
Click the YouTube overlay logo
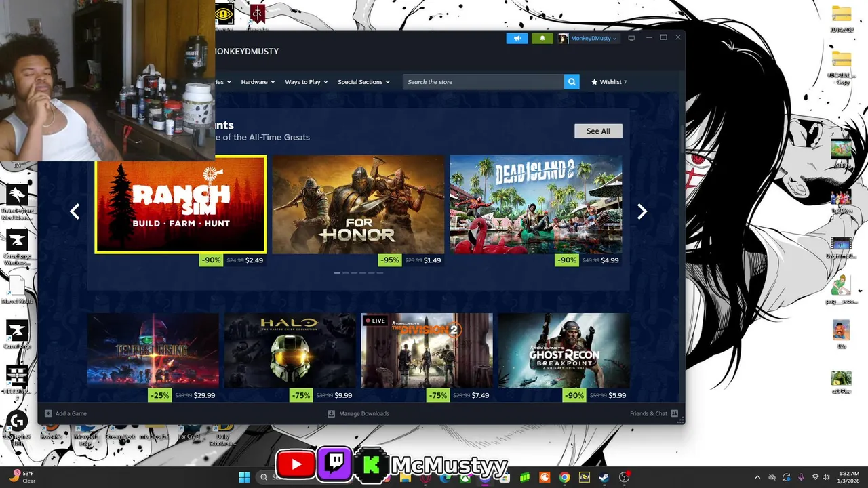coord(295,465)
